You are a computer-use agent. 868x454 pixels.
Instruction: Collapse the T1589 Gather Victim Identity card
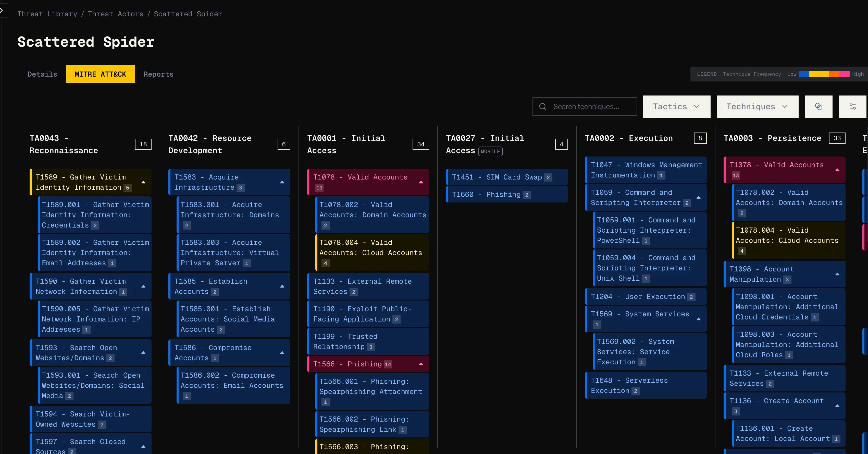[143, 183]
